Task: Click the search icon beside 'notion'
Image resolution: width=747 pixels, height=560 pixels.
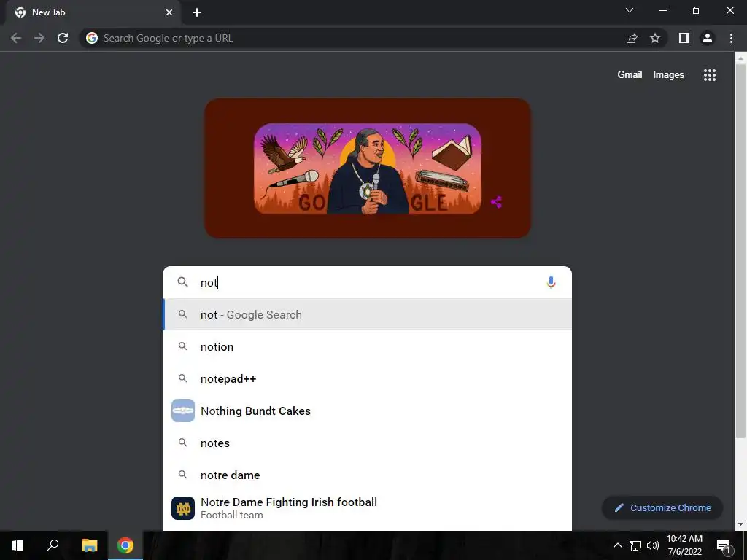Action: tap(182, 346)
